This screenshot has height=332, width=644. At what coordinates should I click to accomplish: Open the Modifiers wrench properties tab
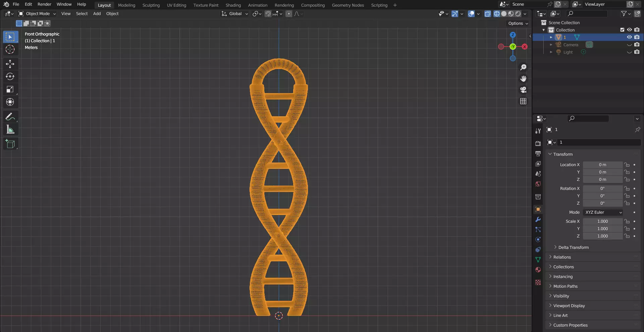point(538,219)
